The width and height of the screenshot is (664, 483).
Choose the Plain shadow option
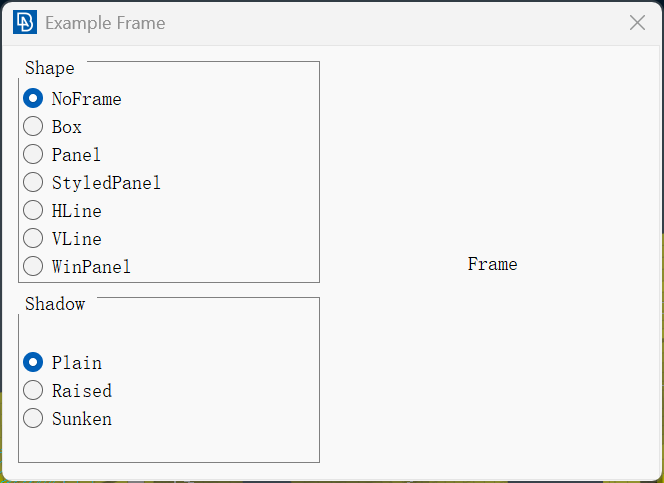point(63,362)
